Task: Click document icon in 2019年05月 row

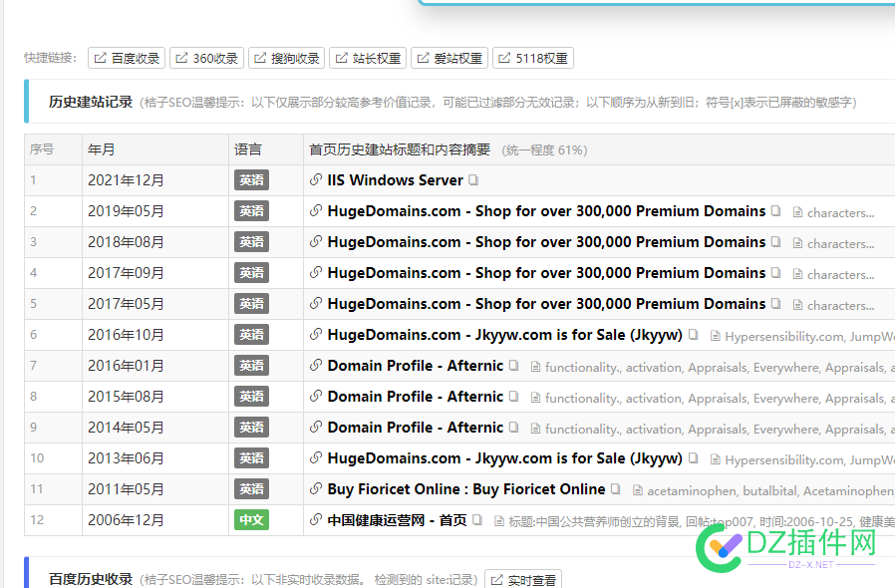Action: coord(798,213)
